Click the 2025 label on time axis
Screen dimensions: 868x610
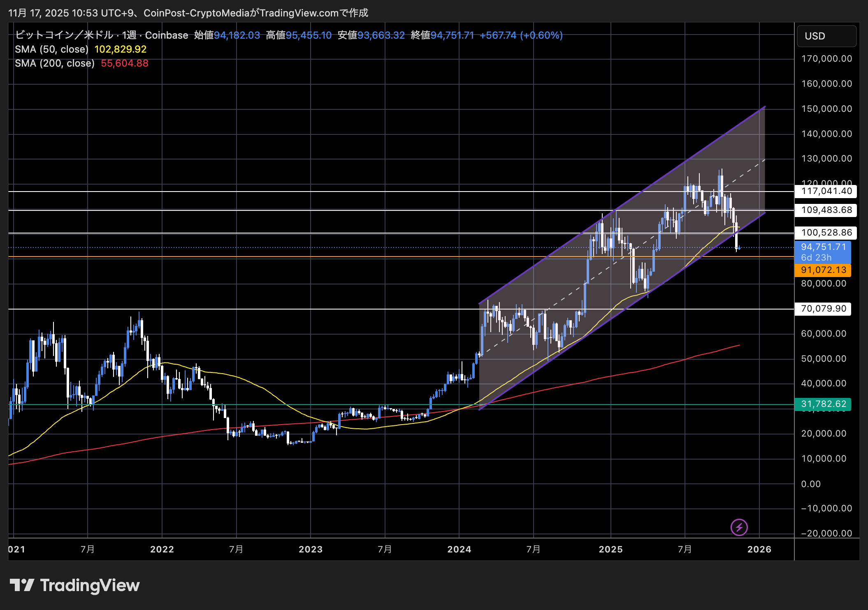(x=610, y=549)
